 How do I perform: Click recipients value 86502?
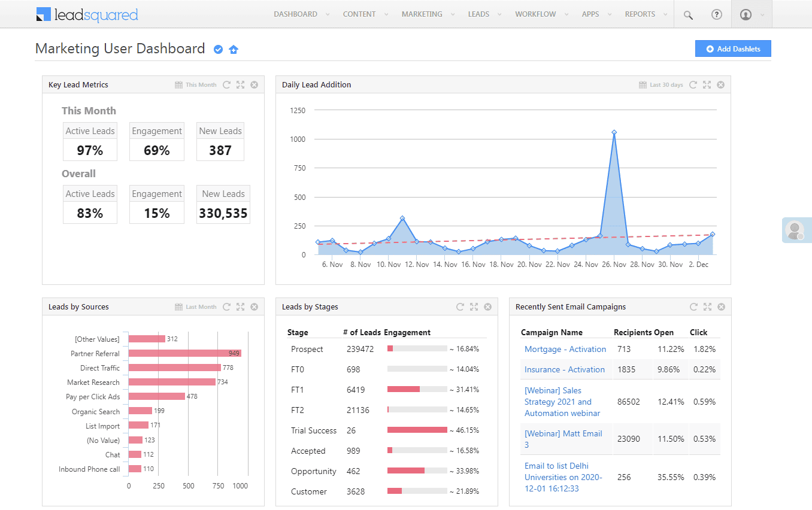tap(629, 402)
